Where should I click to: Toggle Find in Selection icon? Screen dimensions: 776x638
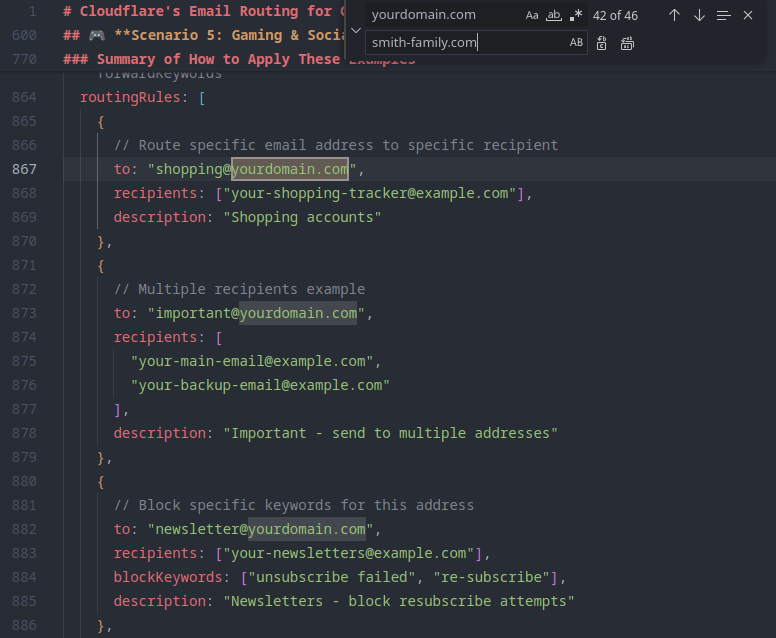coord(723,16)
